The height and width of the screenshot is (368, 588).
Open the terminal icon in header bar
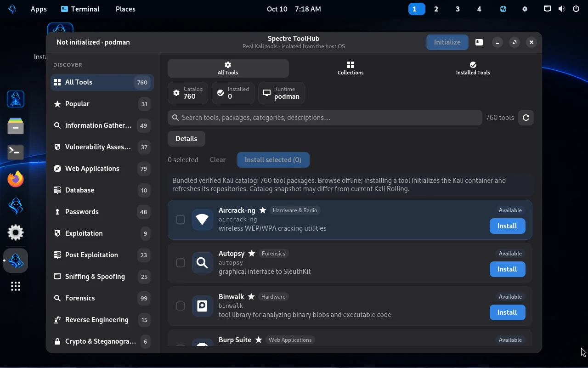(x=479, y=42)
